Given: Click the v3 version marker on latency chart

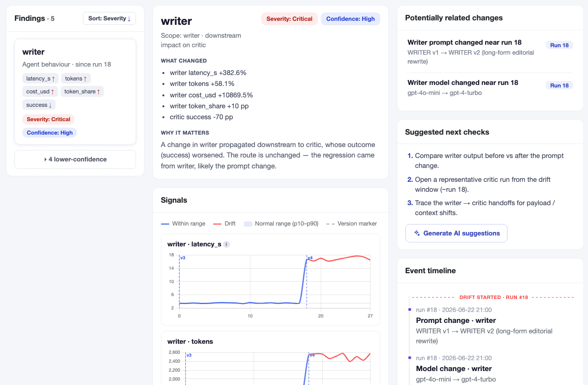Looking at the screenshot, I should (x=183, y=258).
